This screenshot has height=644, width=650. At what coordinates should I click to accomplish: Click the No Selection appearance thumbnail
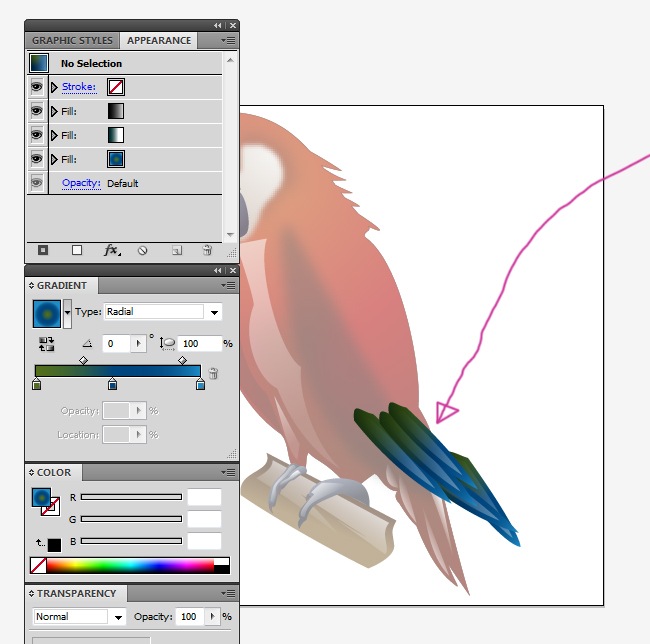[39, 63]
